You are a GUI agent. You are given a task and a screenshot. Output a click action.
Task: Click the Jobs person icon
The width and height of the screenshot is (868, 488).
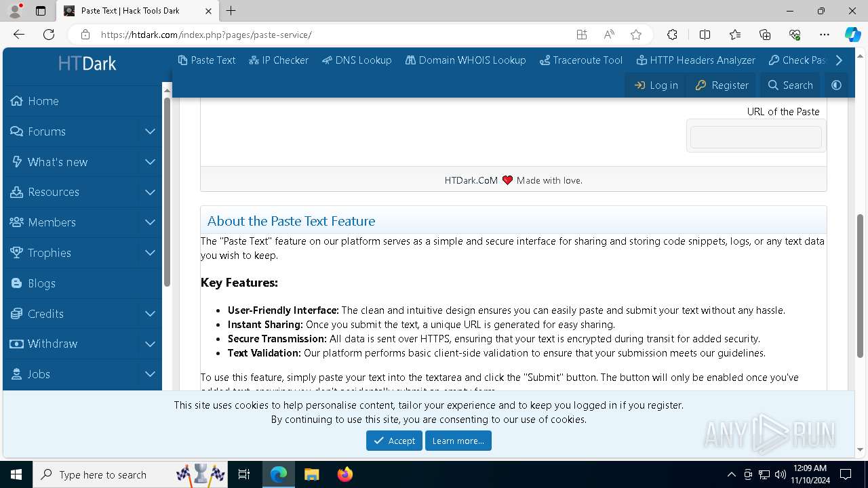(16, 374)
